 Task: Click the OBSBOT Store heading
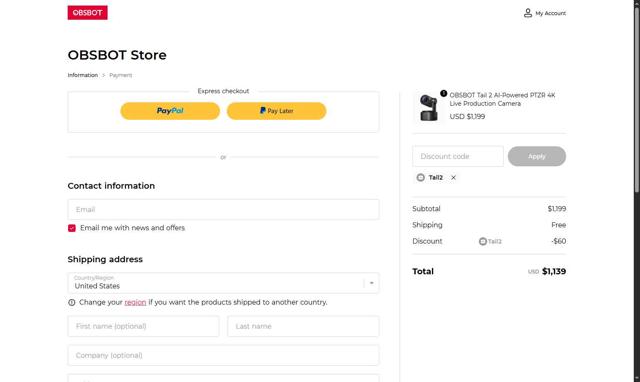pos(117,55)
